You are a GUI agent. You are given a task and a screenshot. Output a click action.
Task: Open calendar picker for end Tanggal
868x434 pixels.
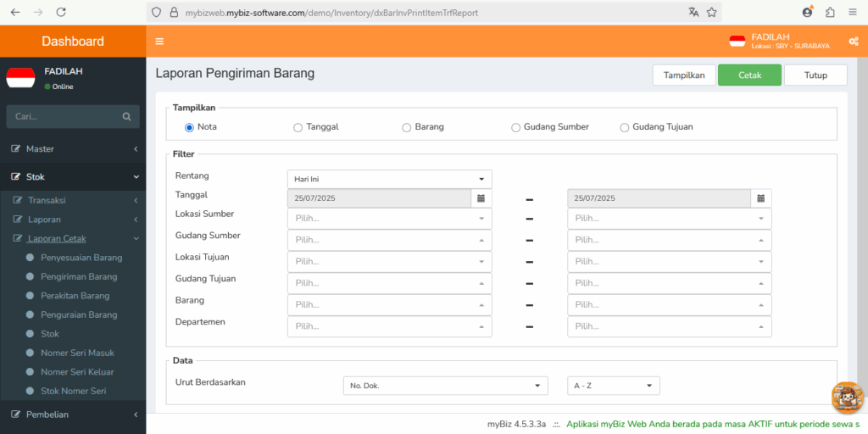(x=761, y=198)
